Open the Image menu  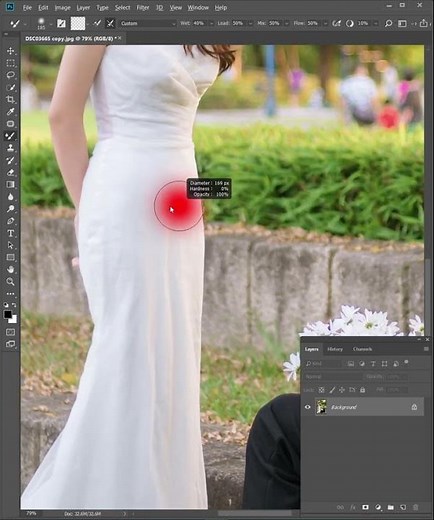pyautogui.click(x=62, y=7)
